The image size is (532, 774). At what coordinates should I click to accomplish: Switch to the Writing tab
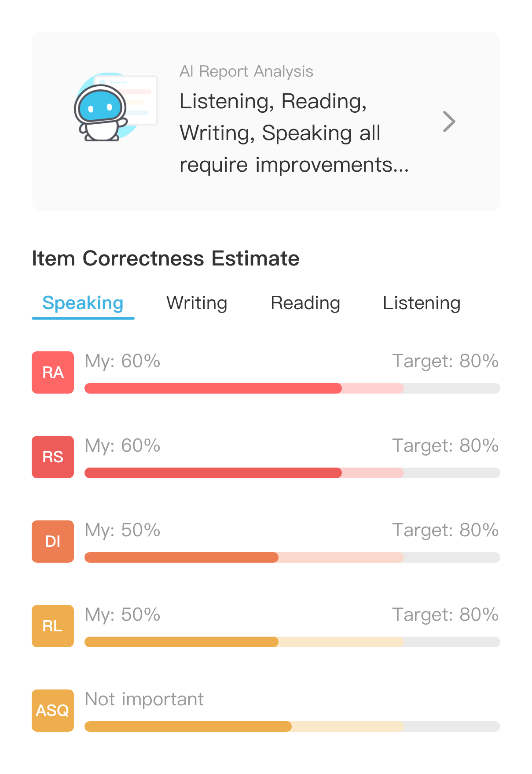(x=196, y=303)
